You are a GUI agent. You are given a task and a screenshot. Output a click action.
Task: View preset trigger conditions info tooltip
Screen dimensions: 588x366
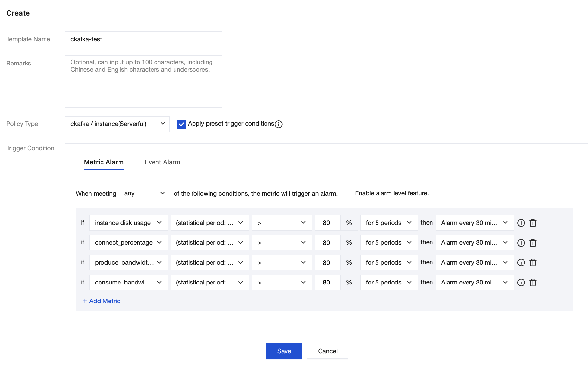(x=279, y=124)
